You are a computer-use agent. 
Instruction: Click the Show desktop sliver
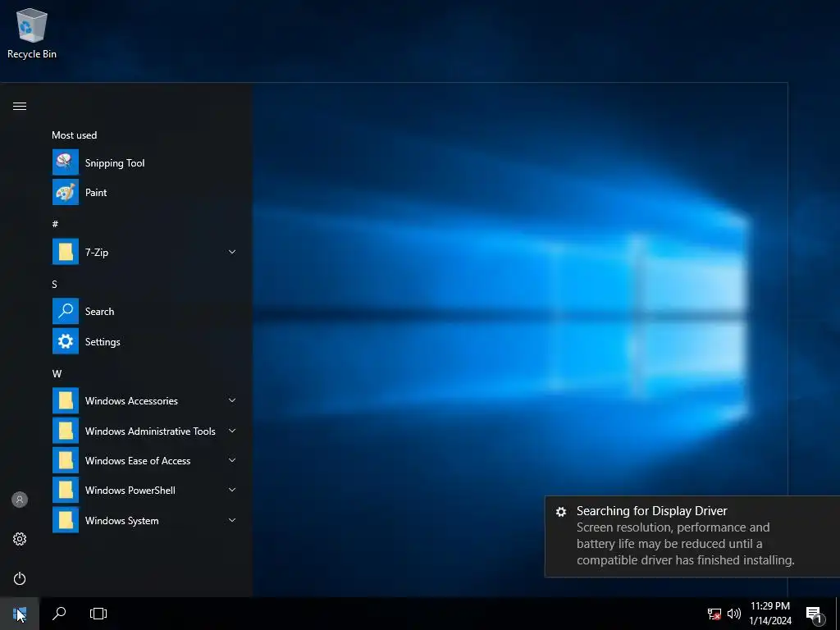click(x=838, y=614)
